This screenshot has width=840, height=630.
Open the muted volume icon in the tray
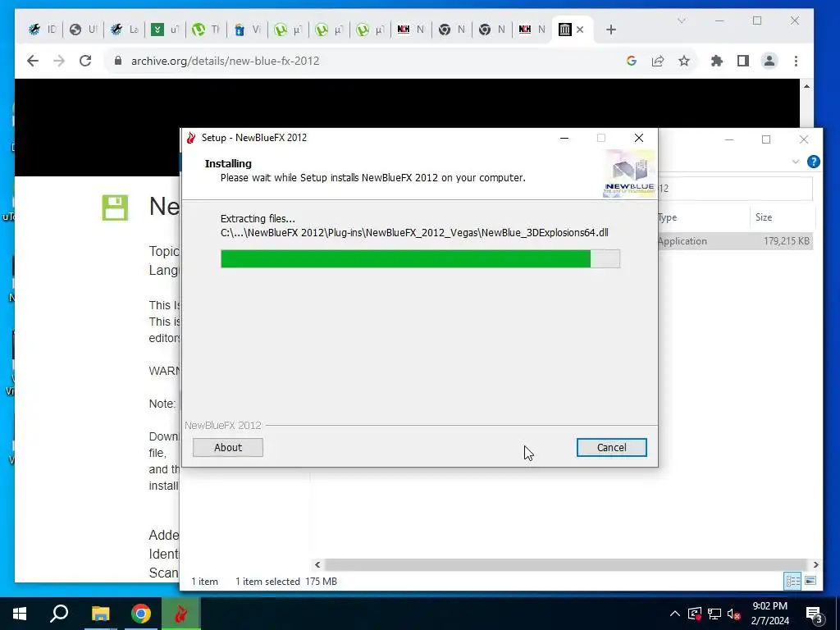pos(733,614)
